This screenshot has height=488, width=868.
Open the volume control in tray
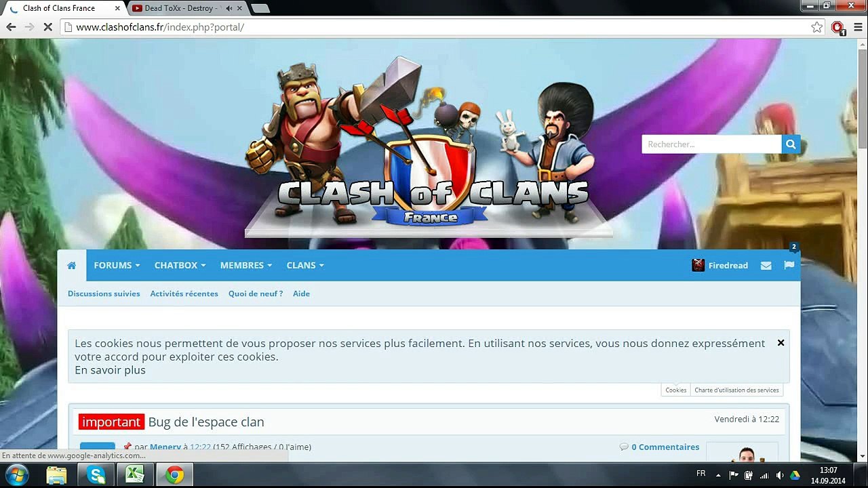click(x=780, y=475)
